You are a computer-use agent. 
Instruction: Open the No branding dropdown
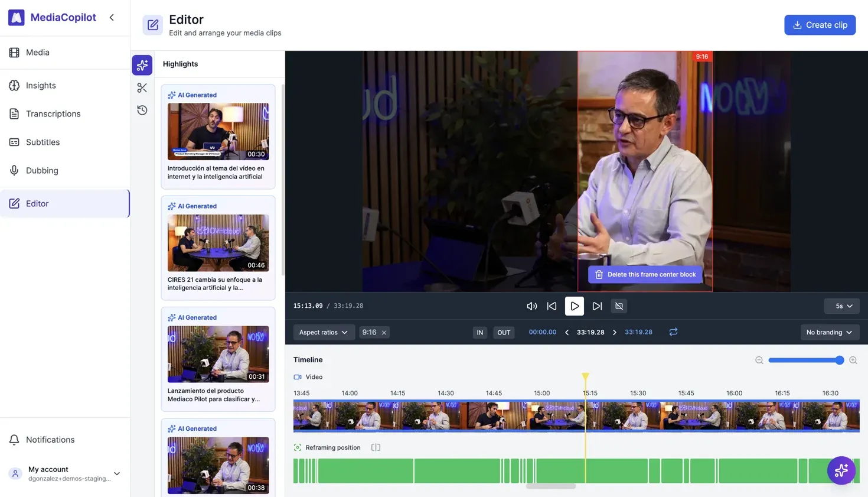[x=829, y=332]
